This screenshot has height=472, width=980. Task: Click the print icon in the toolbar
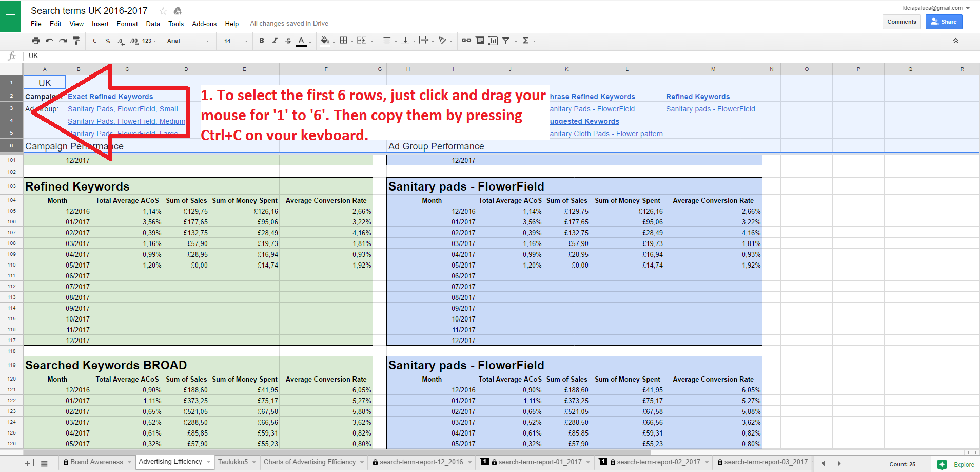(x=35, y=41)
